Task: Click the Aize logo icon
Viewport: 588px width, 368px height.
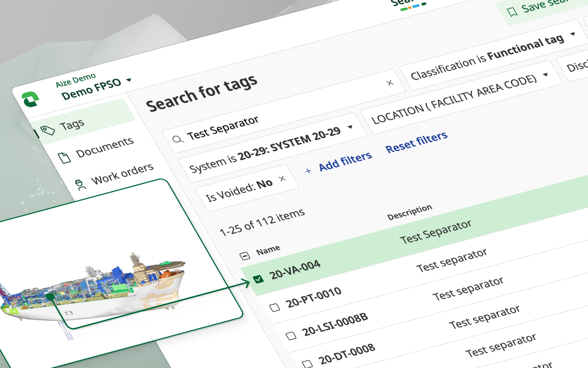Action: tap(31, 99)
